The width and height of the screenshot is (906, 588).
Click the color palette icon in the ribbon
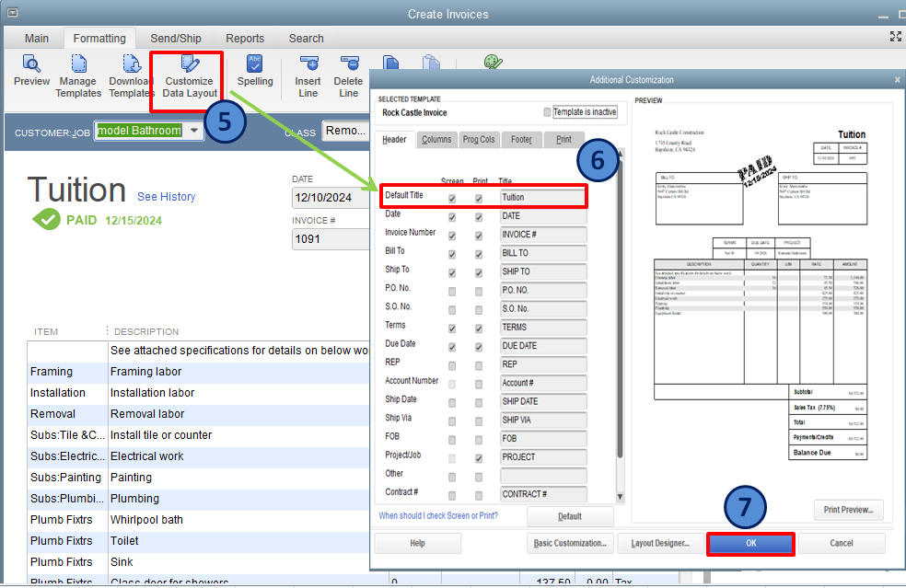click(x=493, y=62)
